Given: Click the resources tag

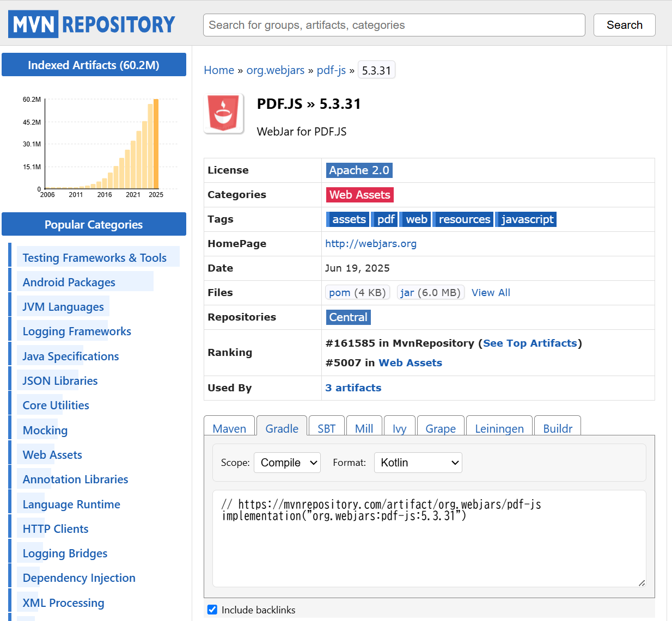Looking at the screenshot, I should [463, 219].
